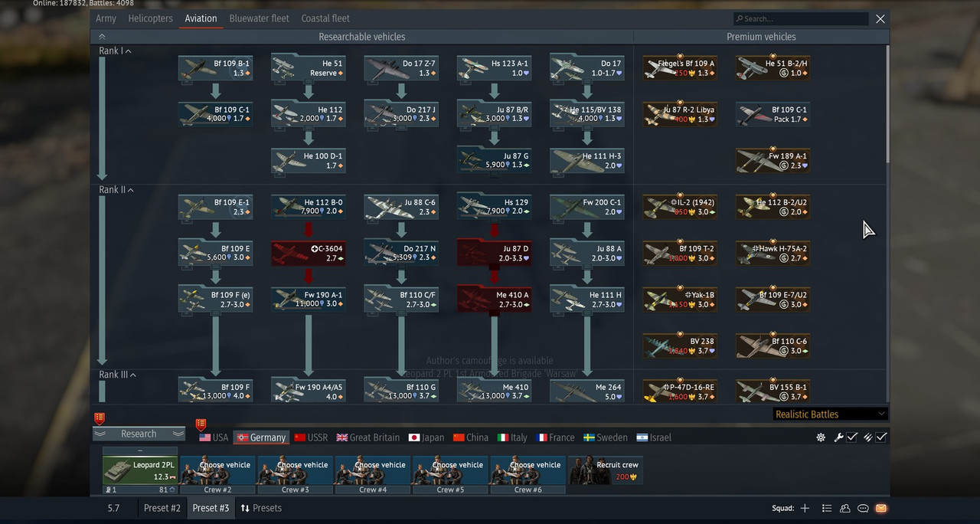Focus the Search field

801,18
